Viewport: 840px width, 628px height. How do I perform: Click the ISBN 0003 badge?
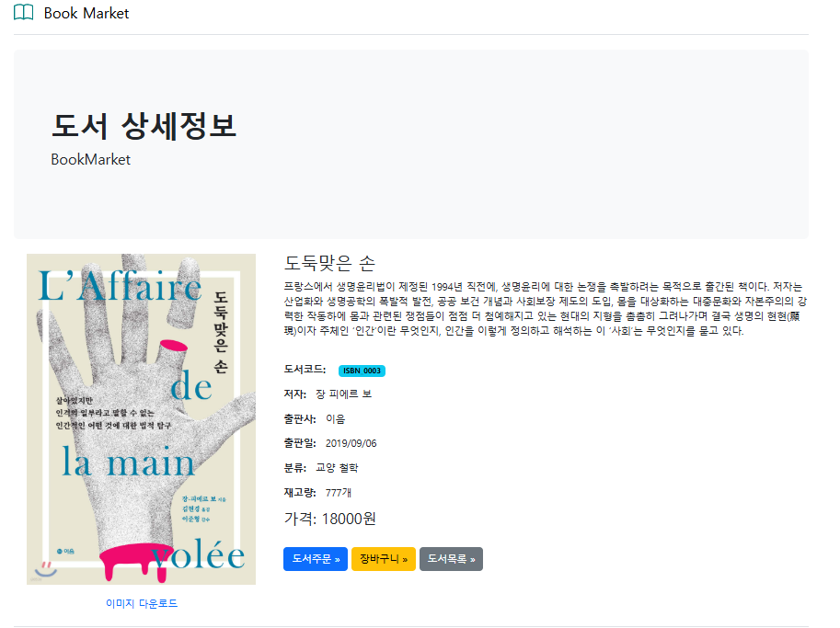[362, 371]
